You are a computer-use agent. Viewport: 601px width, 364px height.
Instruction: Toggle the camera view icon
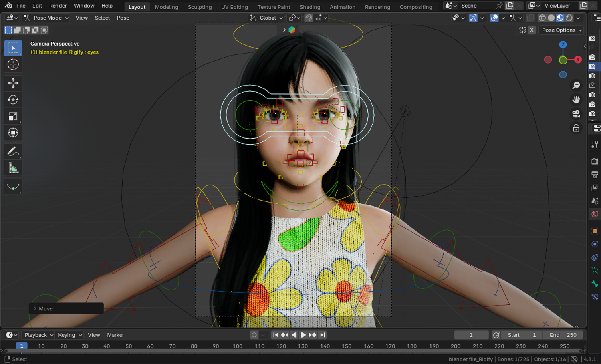[576, 114]
